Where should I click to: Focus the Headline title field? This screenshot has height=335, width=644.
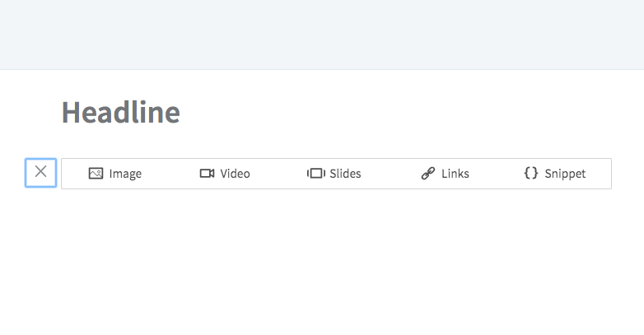(x=121, y=112)
